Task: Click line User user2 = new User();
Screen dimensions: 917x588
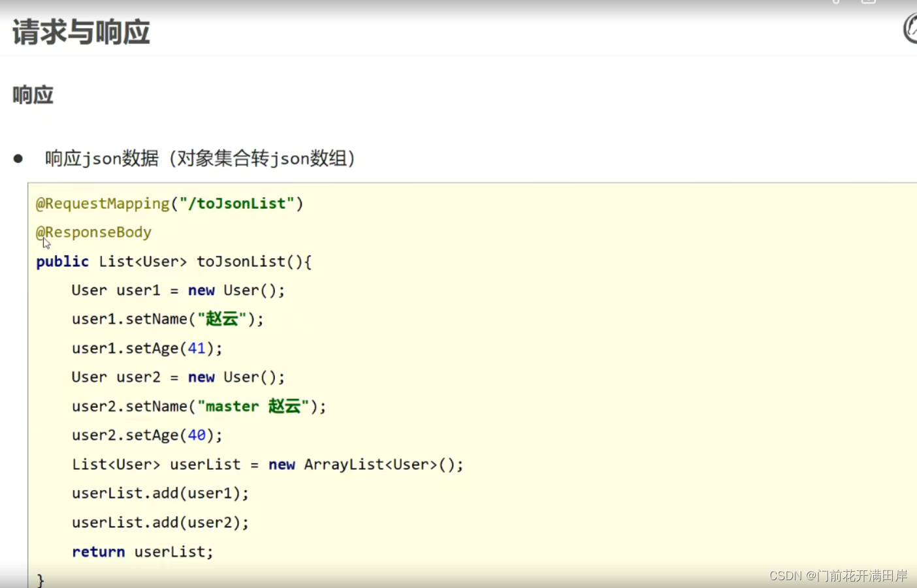Action: [x=178, y=377]
